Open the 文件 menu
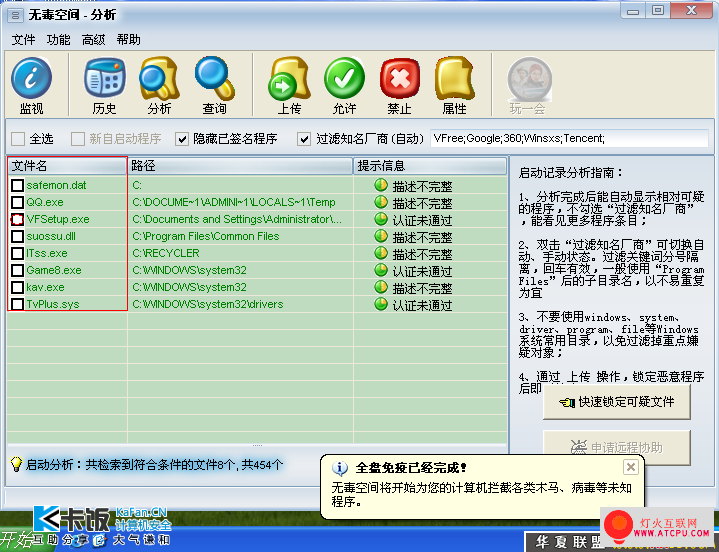This screenshot has width=719, height=552. click(x=23, y=40)
